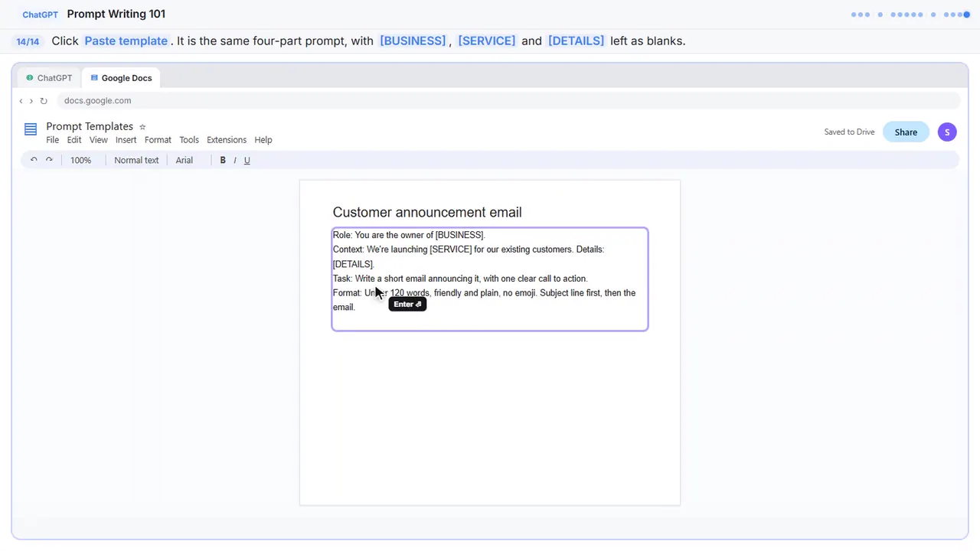Open the Edit menu
The width and height of the screenshot is (980, 551).
point(74,140)
